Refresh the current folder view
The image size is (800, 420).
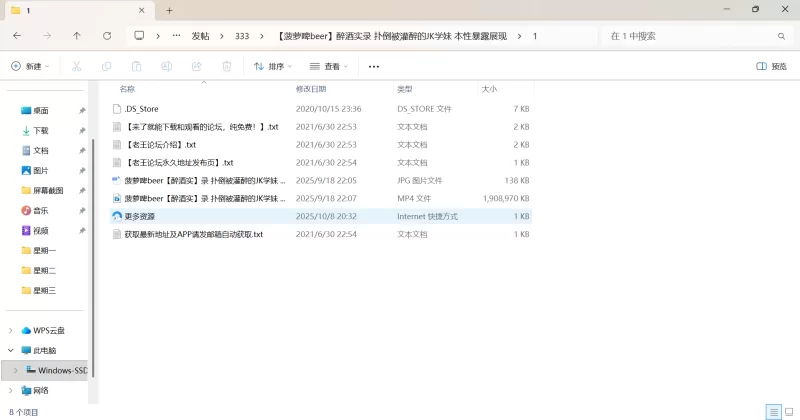tap(107, 35)
